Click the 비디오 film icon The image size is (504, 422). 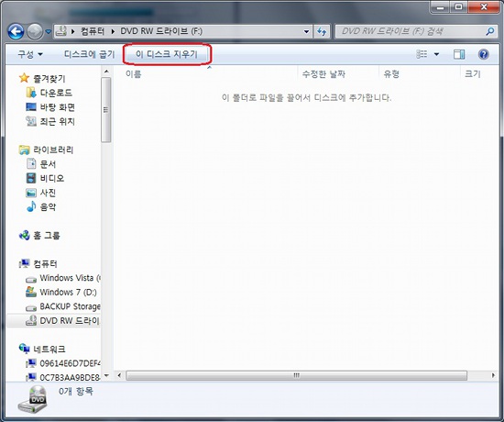tap(31, 178)
